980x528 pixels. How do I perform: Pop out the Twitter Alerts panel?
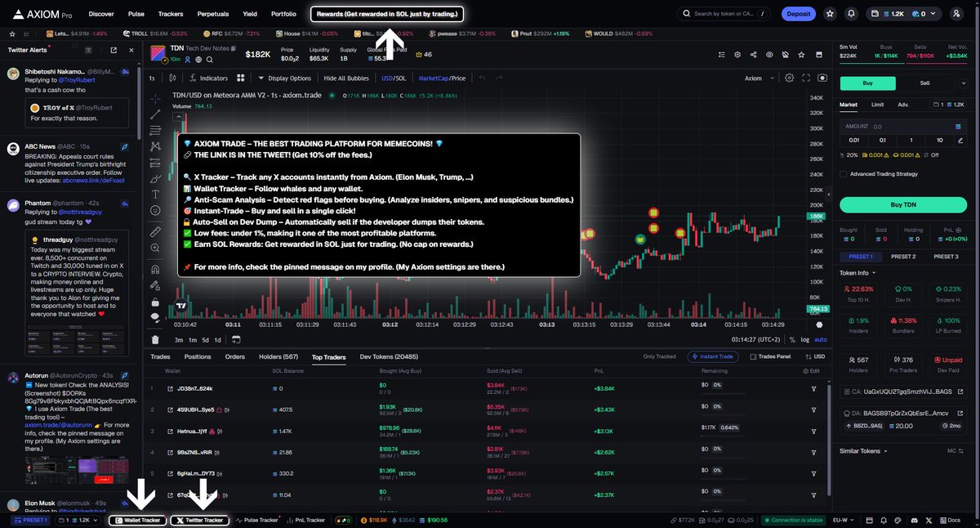(113, 50)
